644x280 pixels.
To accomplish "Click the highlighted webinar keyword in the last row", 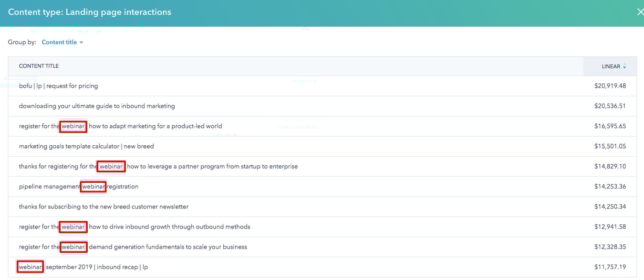I will (30, 267).
